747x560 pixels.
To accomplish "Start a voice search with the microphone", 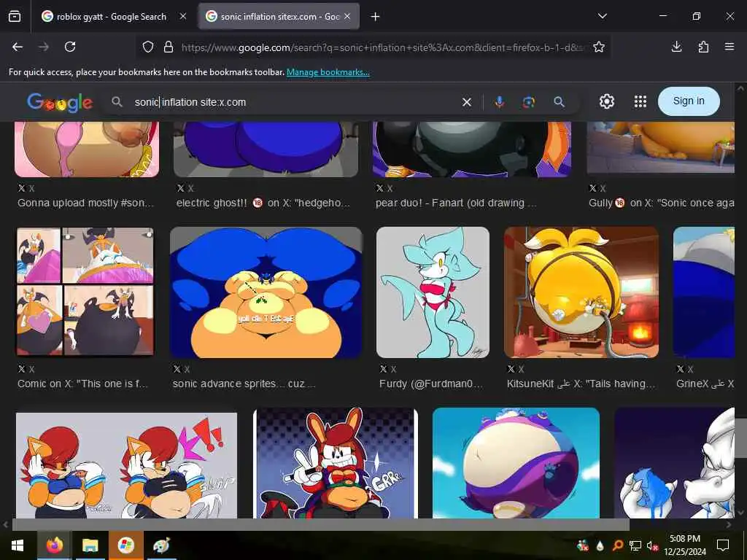I will [x=499, y=102].
